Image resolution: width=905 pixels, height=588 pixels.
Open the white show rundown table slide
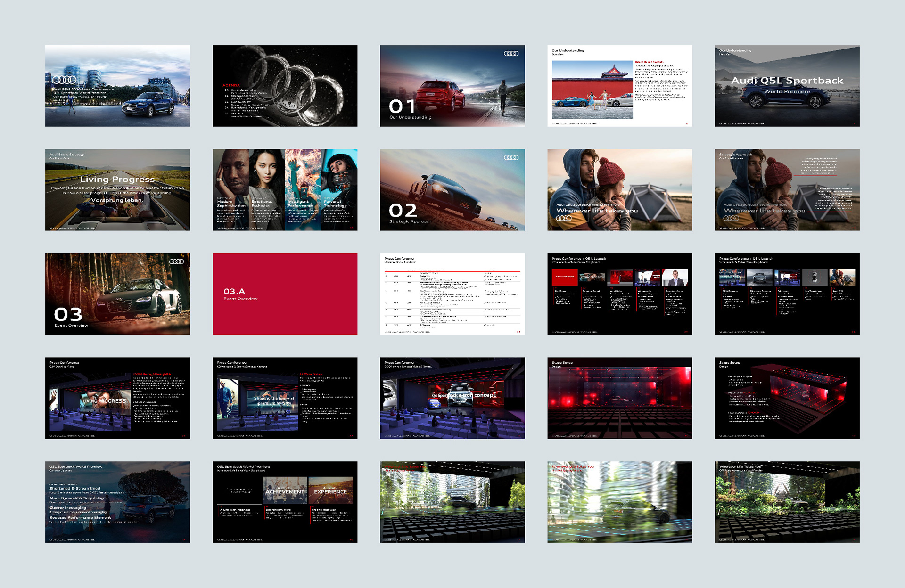452,294
